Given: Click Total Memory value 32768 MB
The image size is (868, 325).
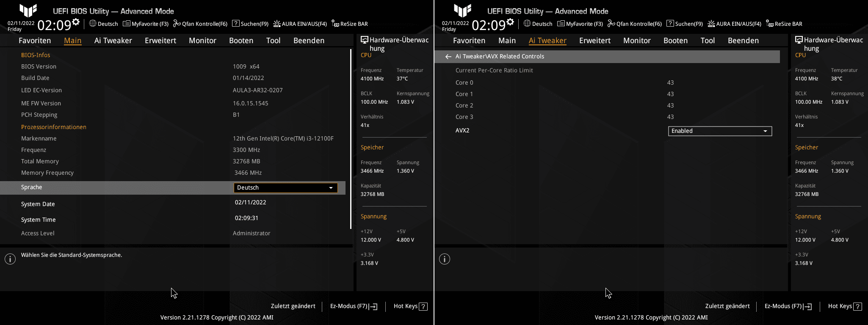Looking at the screenshot, I should (246, 162).
